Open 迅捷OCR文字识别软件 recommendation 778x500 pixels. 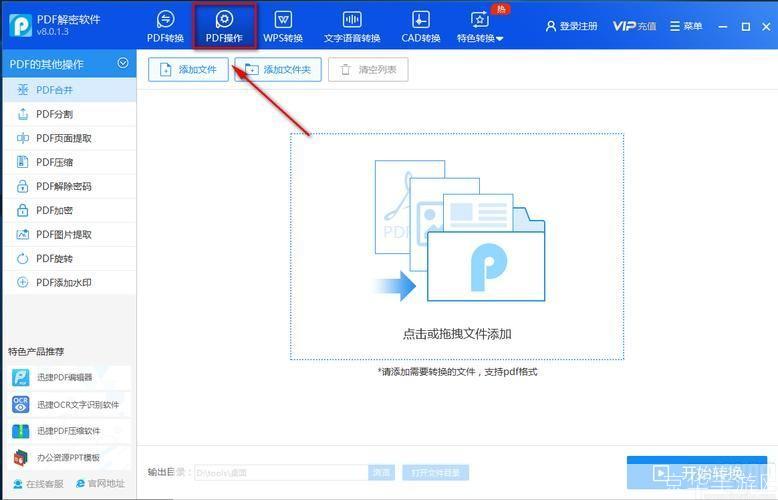[x=69, y=404]
